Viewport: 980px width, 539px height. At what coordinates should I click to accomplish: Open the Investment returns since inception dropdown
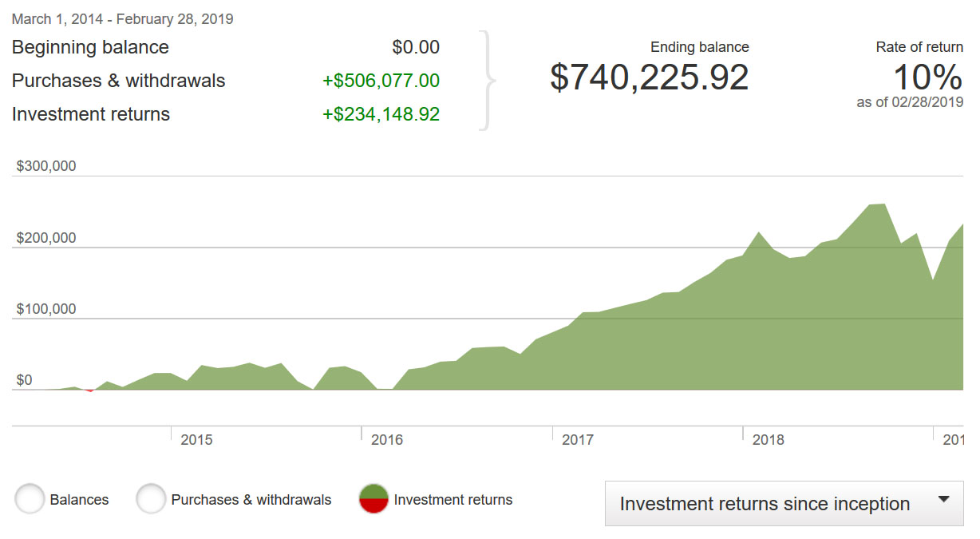pos(784,504)
